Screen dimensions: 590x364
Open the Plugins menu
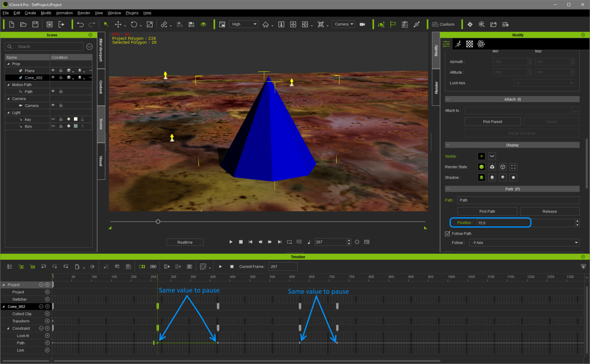tap(132, 13)
